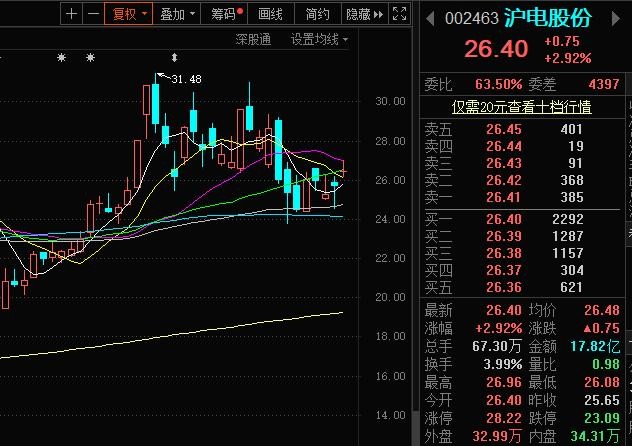
Task: Select the 卖一 26.41 ask price row
Action: coord(520,199)
